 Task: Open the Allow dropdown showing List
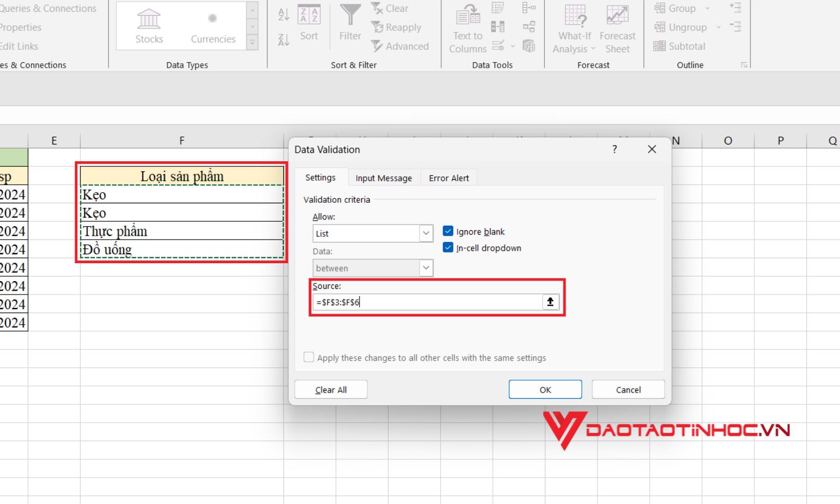click(426, 233)
